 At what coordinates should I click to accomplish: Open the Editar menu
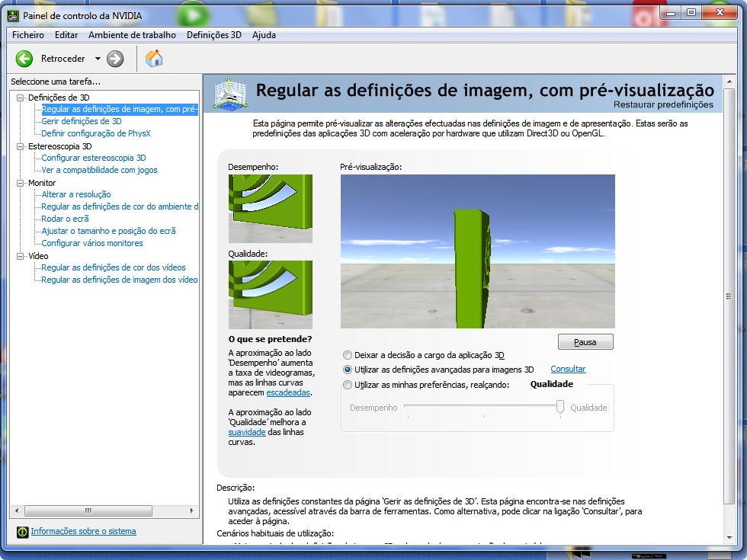pyautogui.click(x=66, y=35)
